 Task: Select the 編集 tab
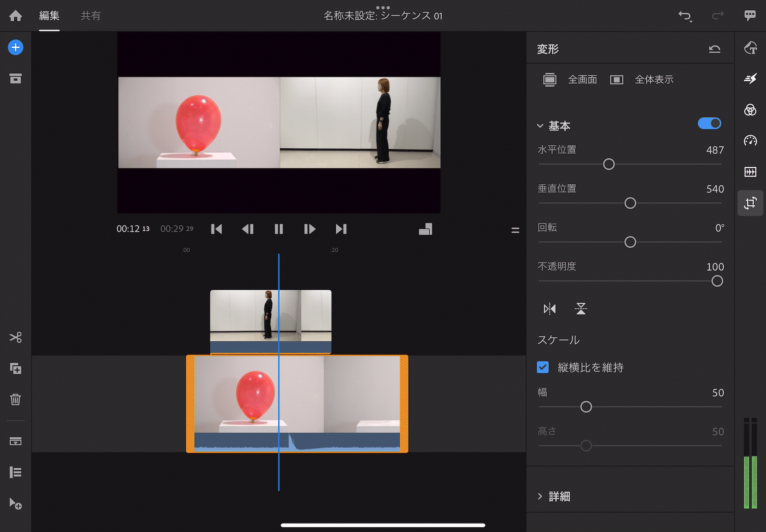tap(49, 16)
